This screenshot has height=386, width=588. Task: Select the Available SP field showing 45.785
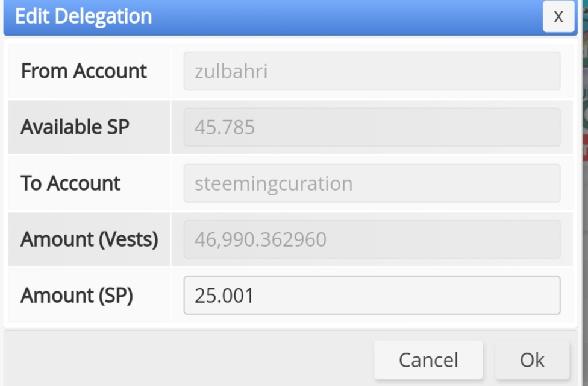(x=372, y=127)
